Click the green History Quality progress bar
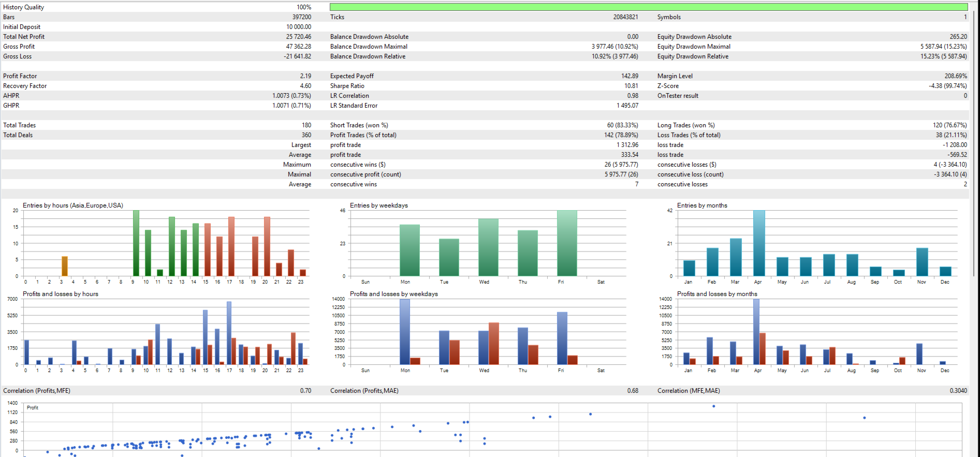Image resolution: width=980 pixels, height=457 pixels. pyautogui.click(x=649, y=7)
